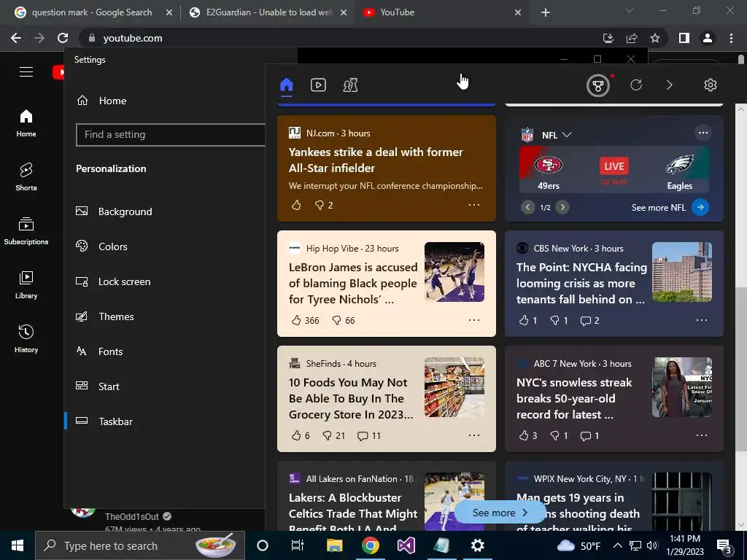Open more options on Yankees article card
The image size is (747, 560).
tap(474, 205)
